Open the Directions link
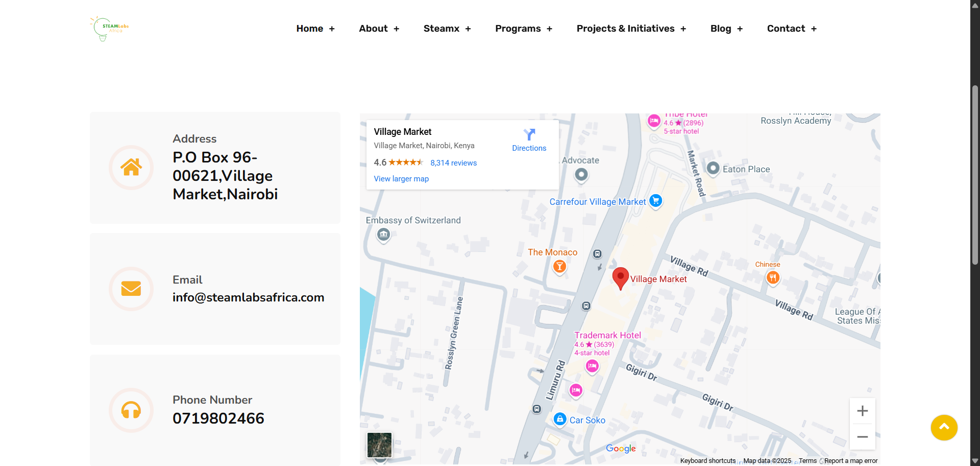The width and height of the screenshot is (980, 466). click(529, 148)
